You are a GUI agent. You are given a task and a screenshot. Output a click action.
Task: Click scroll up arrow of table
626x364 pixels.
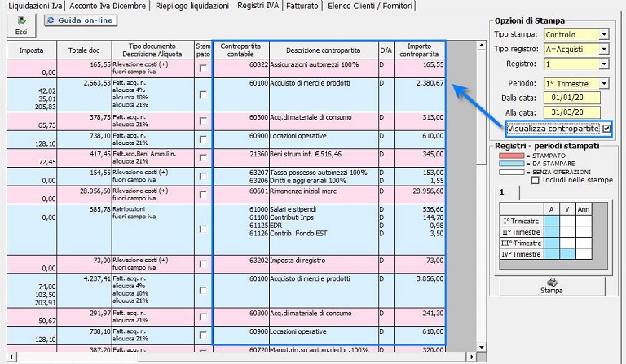(x=482, y=46)
